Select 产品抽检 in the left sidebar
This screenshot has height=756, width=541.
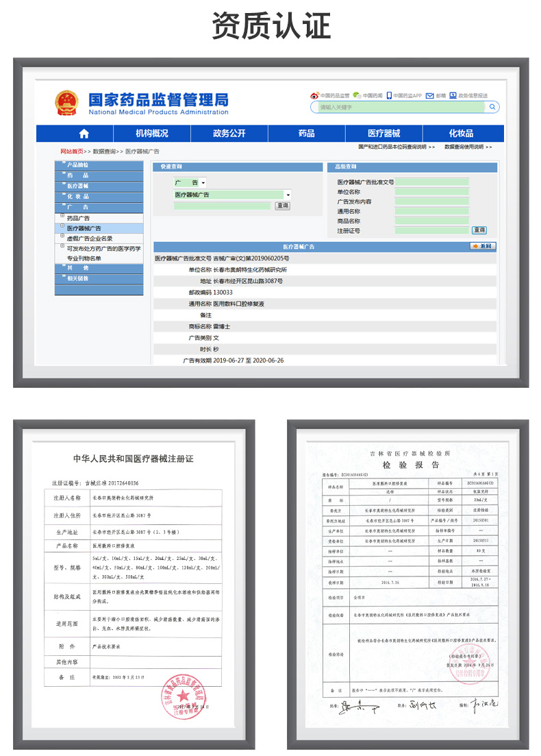point(99,165)
